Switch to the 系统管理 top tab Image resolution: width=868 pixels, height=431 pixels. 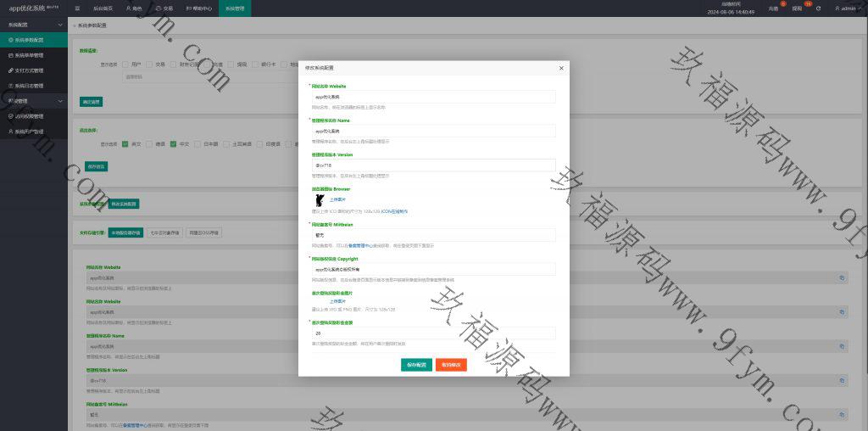pos(235,8)
